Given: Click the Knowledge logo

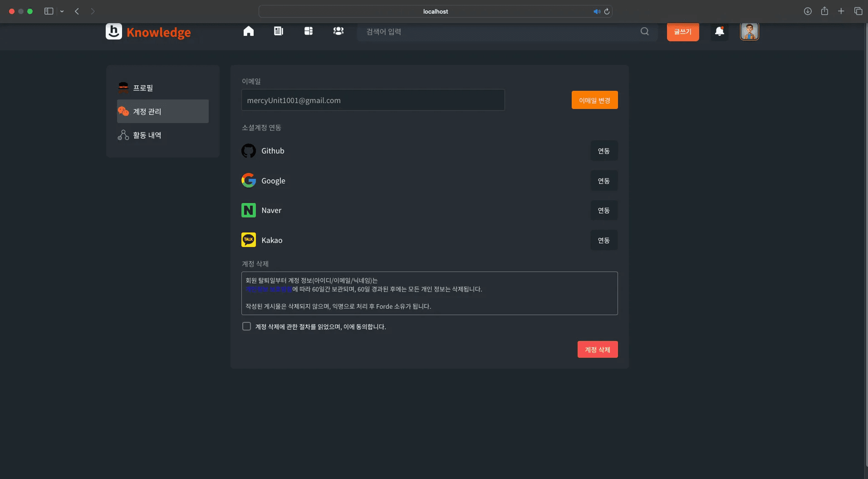Looking at the screenshot, I should click(x=148, y=32).
